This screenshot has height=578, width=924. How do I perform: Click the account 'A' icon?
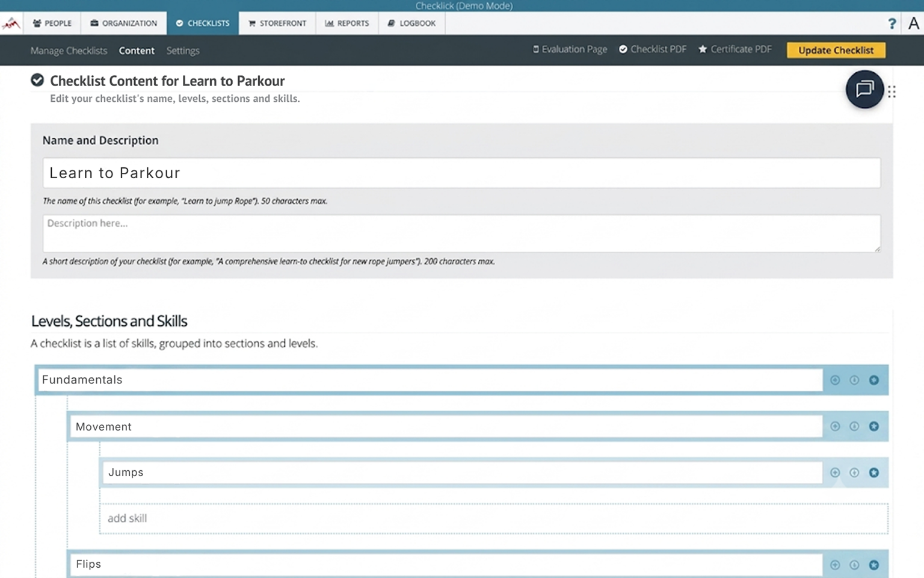pos(914,23)
